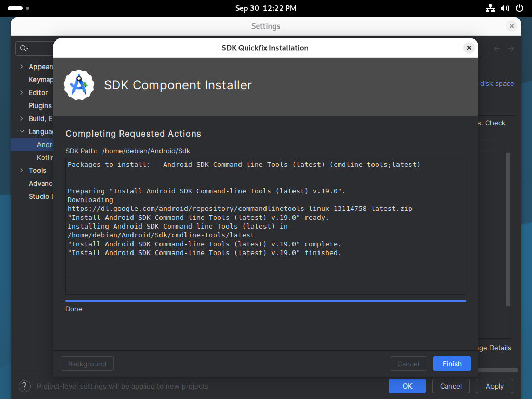
Task: Click the Apply button in Settings
Action: coord(494,386)
